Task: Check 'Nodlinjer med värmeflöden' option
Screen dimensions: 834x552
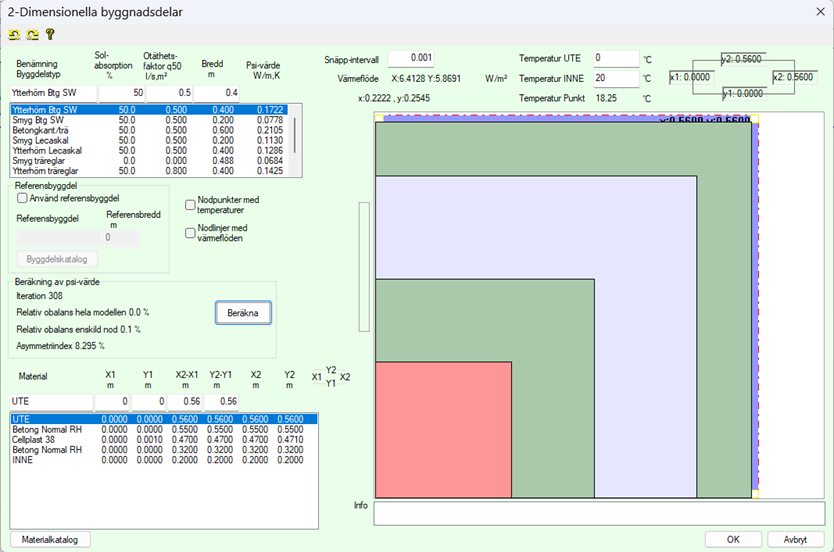Action: (x=191, y=232)
